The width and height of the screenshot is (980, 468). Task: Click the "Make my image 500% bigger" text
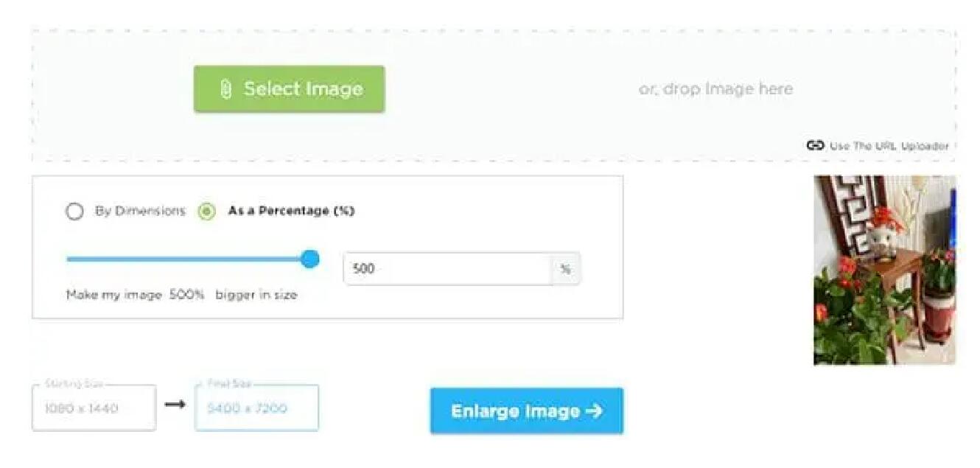pyautogui.click(x=181, y=295)
